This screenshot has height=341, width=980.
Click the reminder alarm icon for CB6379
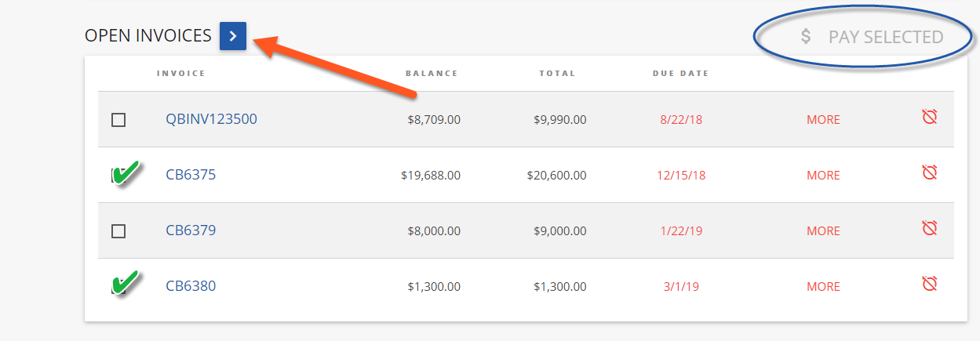tap(930, 229)
